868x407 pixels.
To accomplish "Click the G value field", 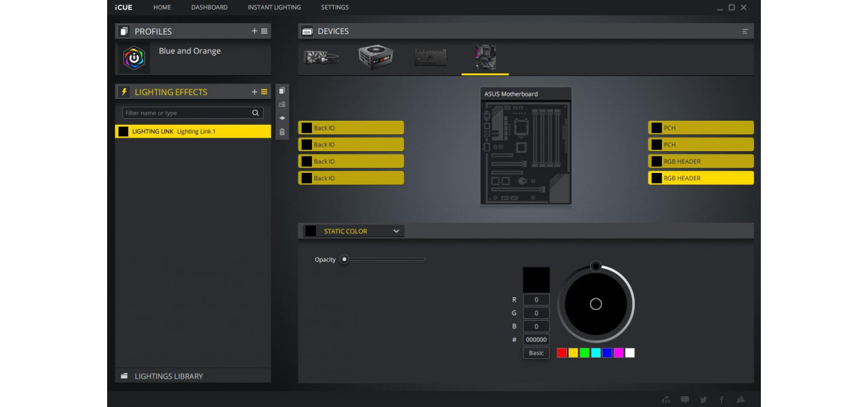I will point(536,313).
